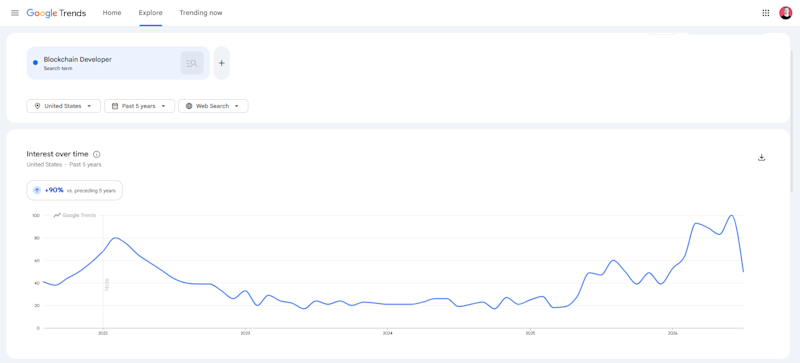This screenshot has height=363, width=800.
Task: Open the hamburger main menu
Action: click(15, 13)
